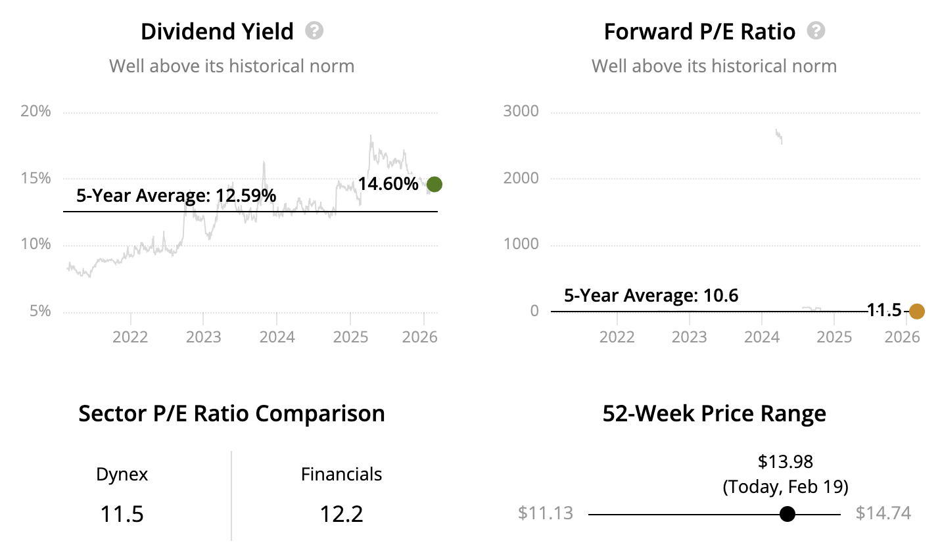Click the $14.74 52-week high price
This screenshot has height=560, width=940.
coord(883,513)
